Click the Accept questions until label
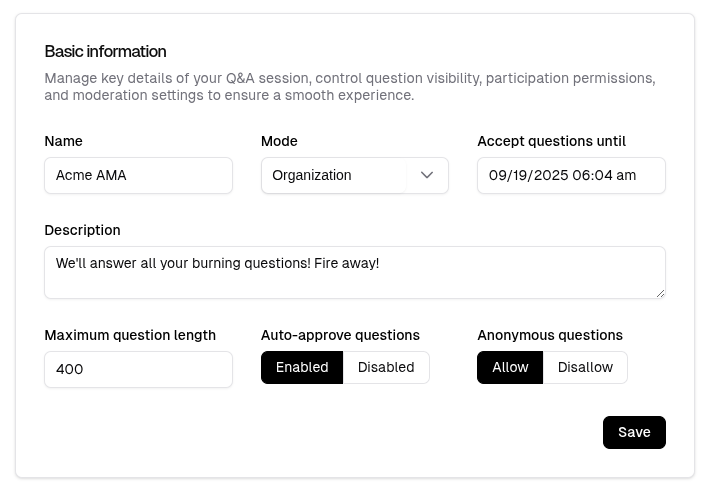 551,141
